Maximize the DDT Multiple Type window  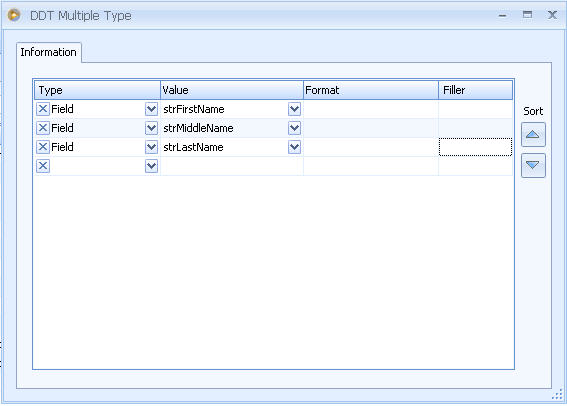[x=527, y=15]
